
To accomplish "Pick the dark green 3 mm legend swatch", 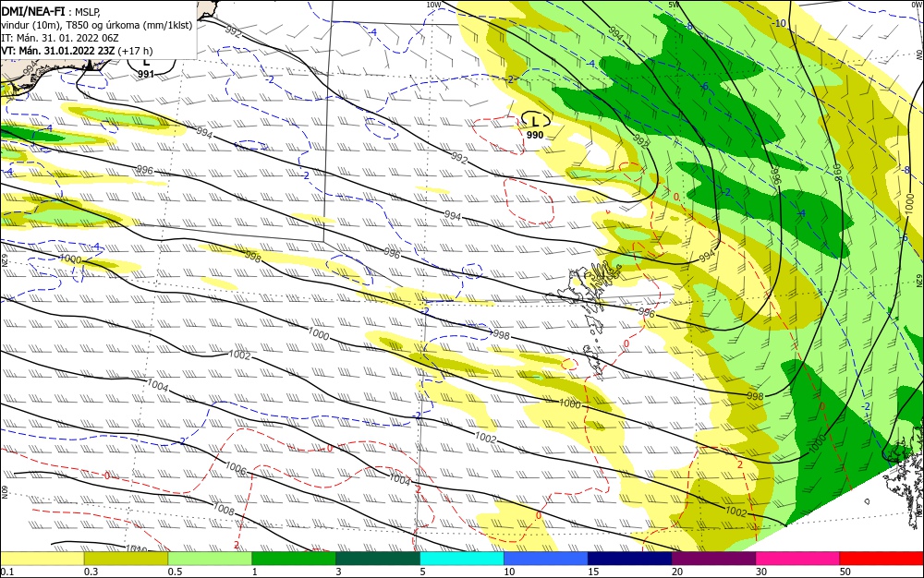I will tap(378, 559).
